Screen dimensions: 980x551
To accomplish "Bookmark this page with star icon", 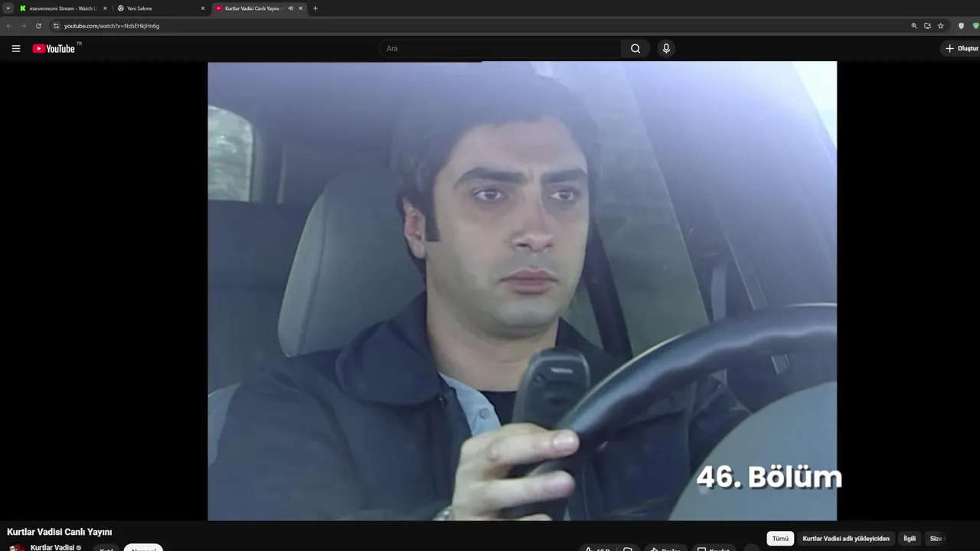I will coord(941,26).
